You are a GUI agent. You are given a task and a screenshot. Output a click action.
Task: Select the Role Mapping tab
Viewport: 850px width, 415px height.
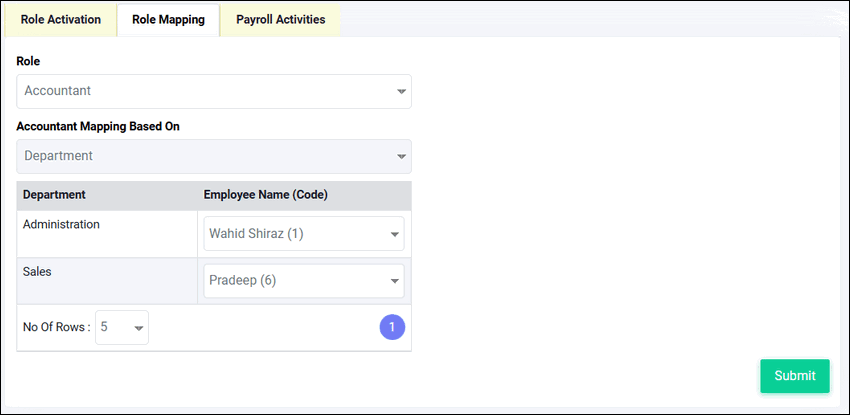coord(168,19)
